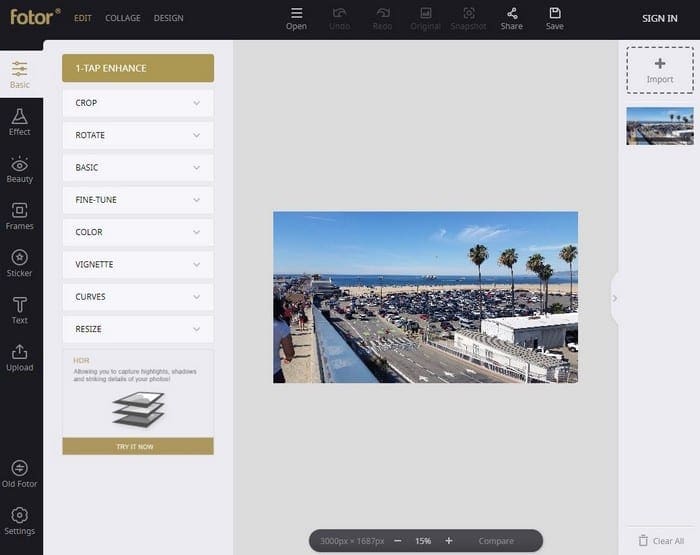Open the Basic adjustments sidebar tab

point(20,75)
